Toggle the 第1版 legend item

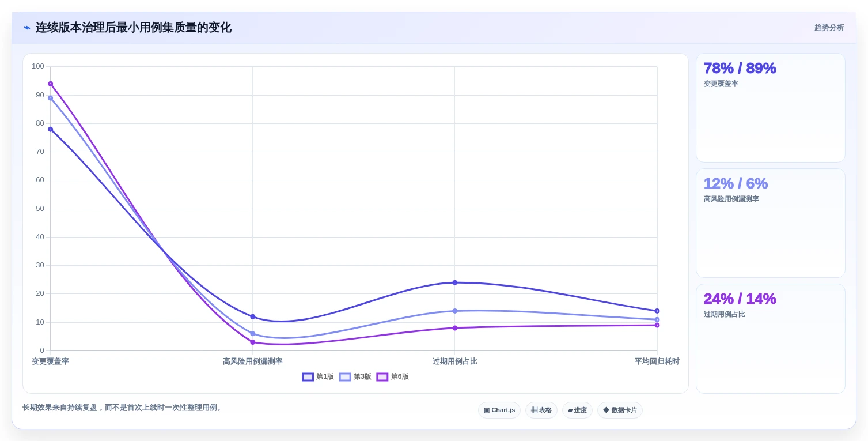318,377
